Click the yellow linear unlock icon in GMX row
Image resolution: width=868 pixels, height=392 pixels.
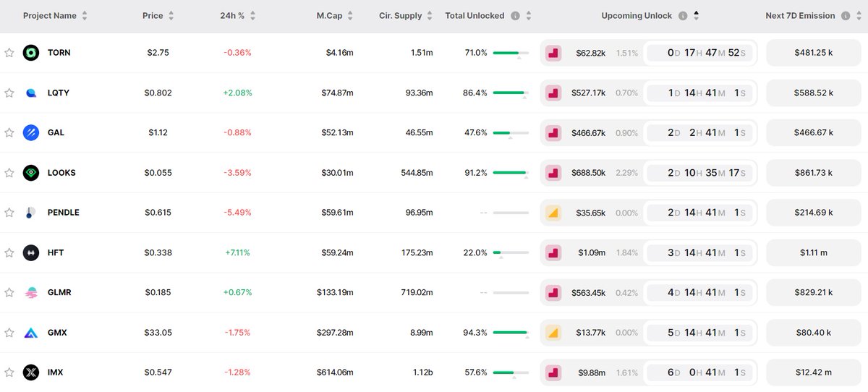click(x=553, y=333)
